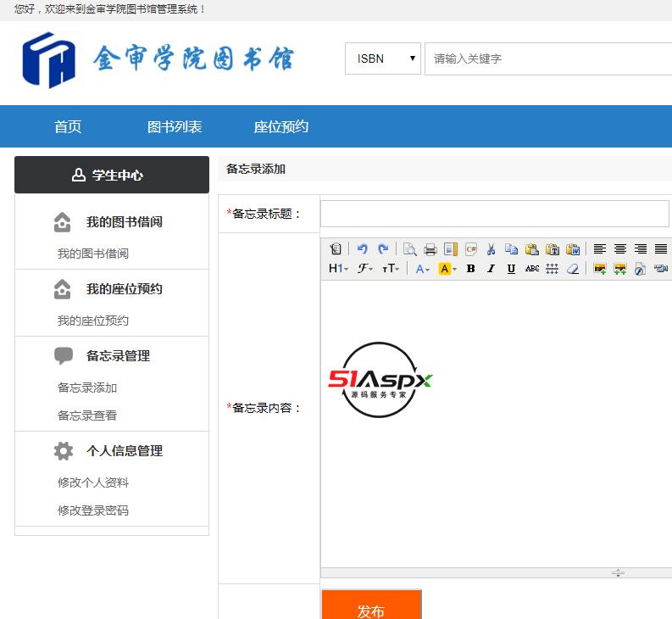
Task: Click the 我的座位预约 section heading
Action: 125,288
